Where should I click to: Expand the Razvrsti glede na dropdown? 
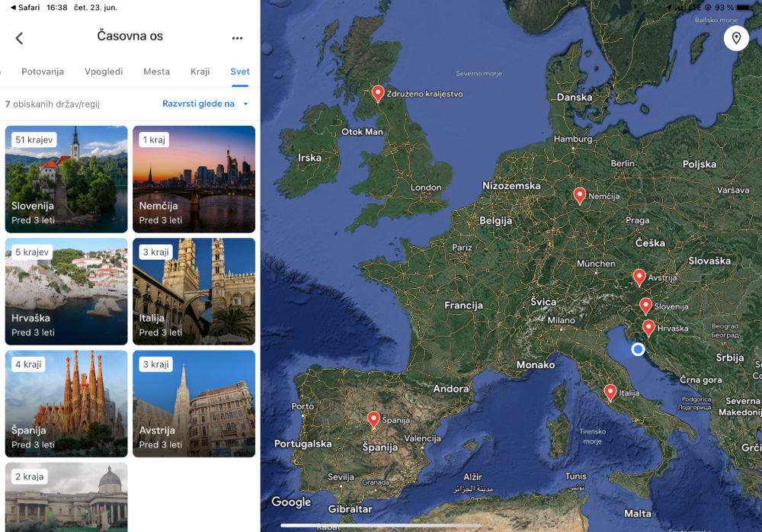point(205,104)
